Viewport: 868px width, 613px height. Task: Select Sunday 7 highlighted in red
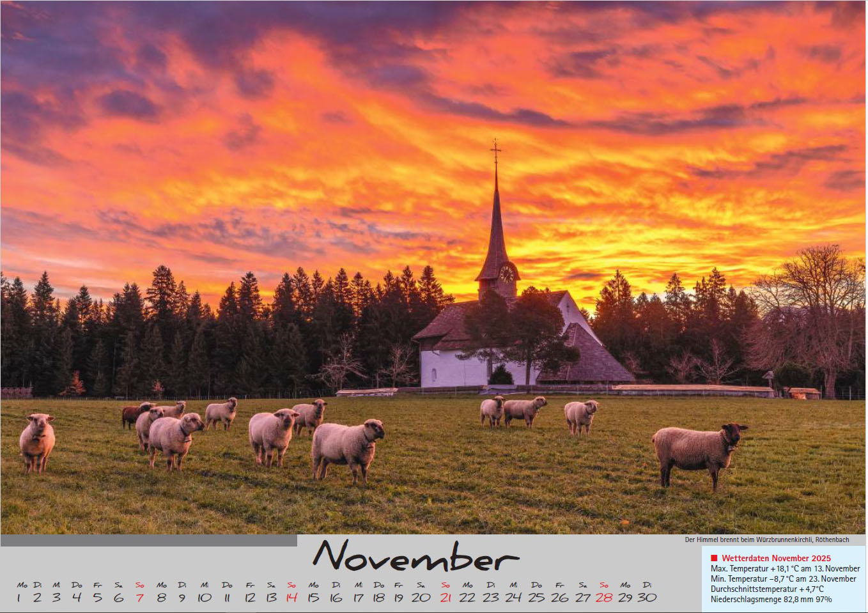pos(140,598)
